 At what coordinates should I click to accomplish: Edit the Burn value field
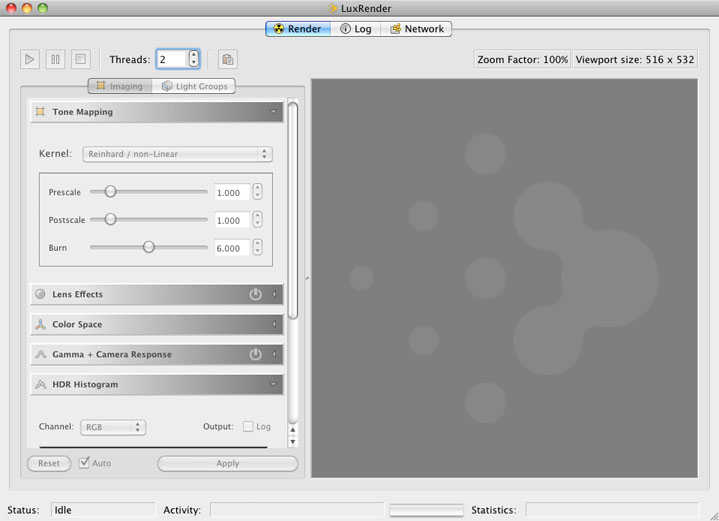(x=232, y=248)
